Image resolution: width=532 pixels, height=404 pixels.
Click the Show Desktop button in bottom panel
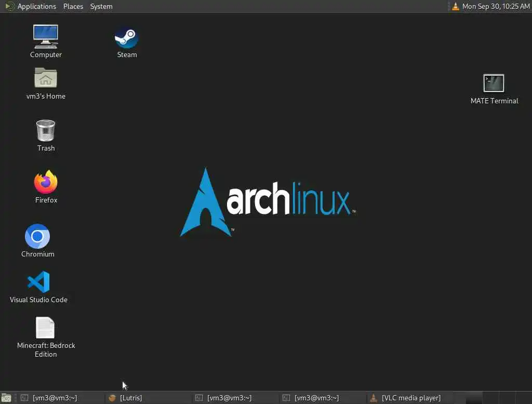point(6,398)
